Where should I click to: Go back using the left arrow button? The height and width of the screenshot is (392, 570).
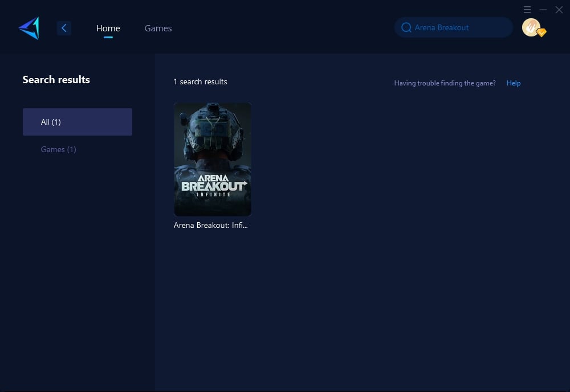click(x=64, y=28)
